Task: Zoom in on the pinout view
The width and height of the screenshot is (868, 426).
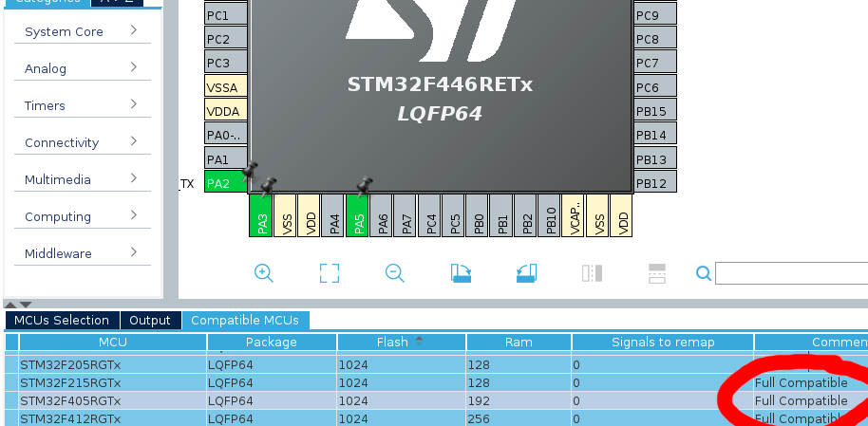Action: pyautogui.click(x=264, y=273)
